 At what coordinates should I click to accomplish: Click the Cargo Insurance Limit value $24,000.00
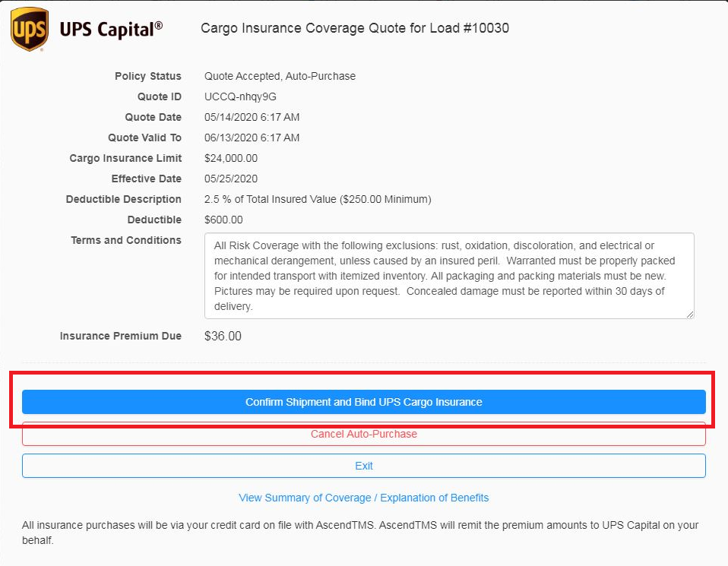point(231,158)
